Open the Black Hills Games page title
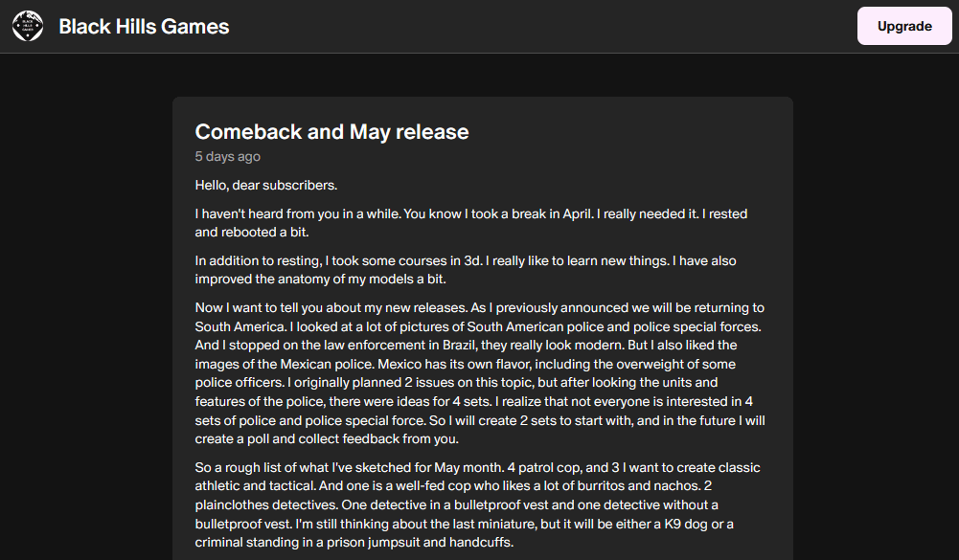959x560 pixels. 144,26
